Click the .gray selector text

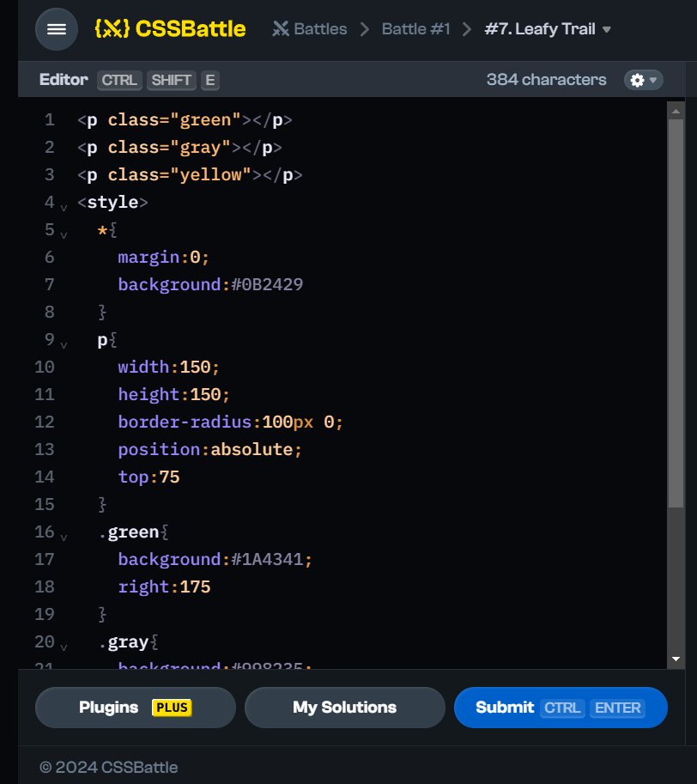[123, 642]
